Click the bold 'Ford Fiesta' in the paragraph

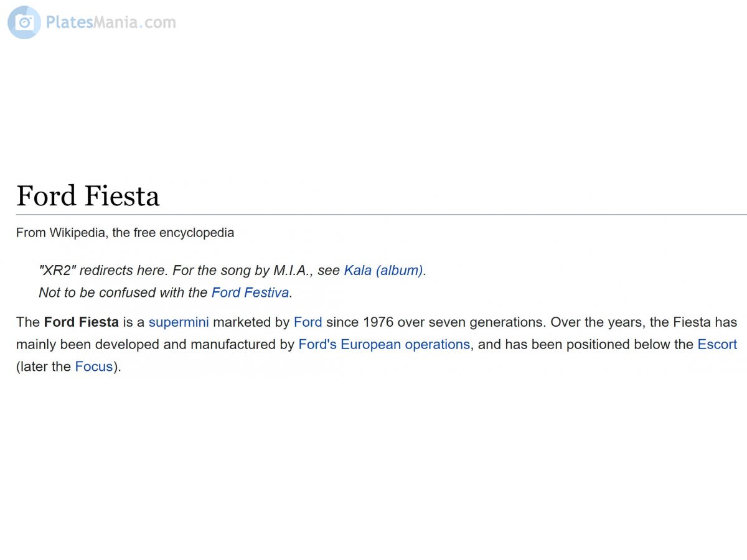[x=81, y=322]
